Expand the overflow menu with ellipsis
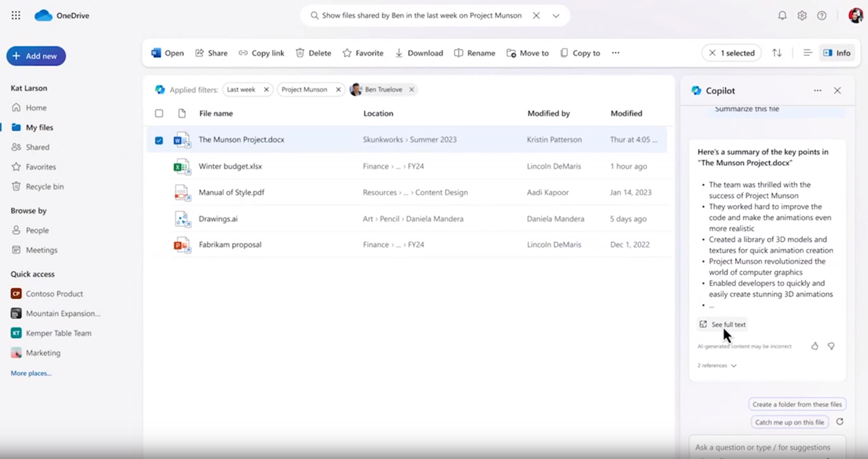 pyautogui.click(x=615, y=53)
